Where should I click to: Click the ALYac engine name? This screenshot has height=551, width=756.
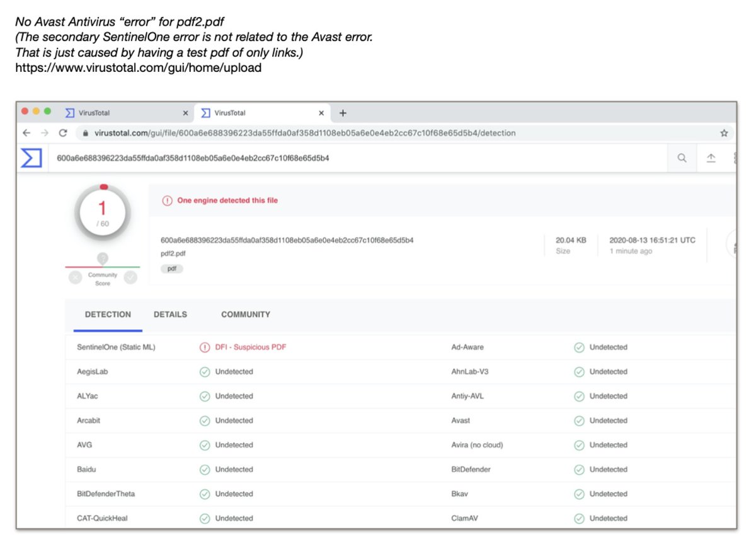87,396
